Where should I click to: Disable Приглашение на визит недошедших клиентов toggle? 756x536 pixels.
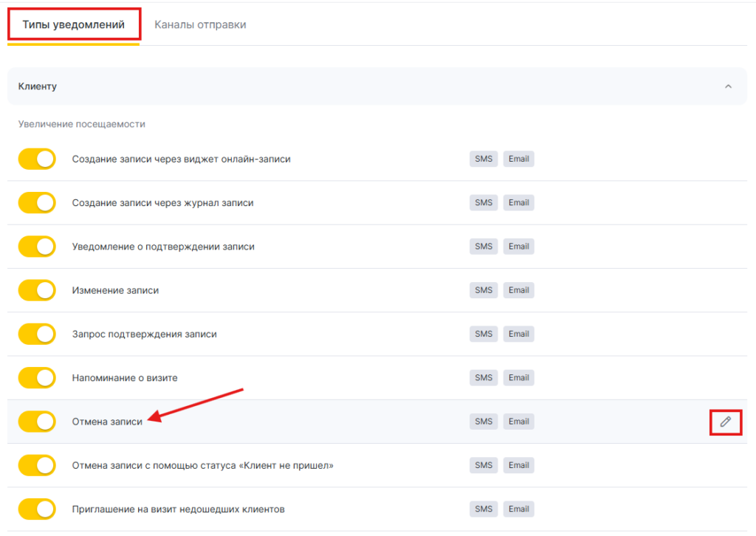tap(37, 509)
